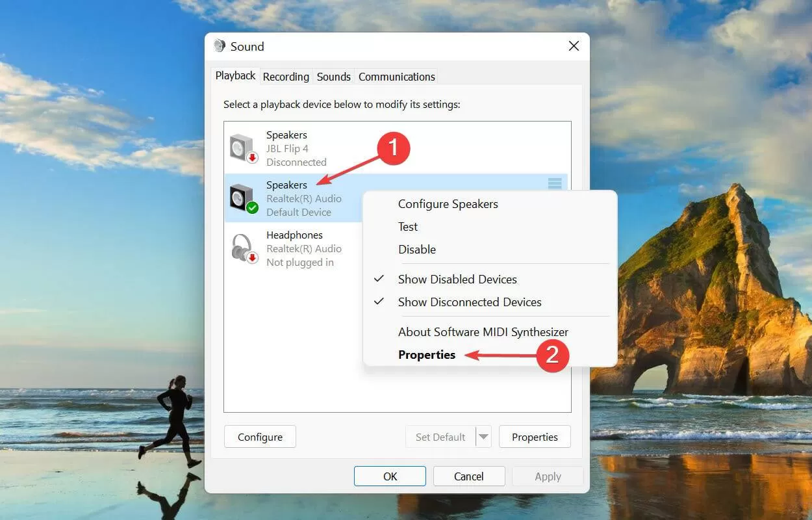This screenshot has width=812, height=520.
Task: Click the Set Default button
Action: pos(440,437)
